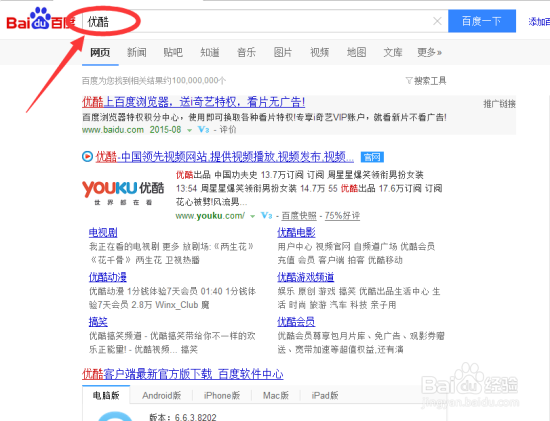Image resolution: width=550 pixels, height=421 pixels.
Task: Select the 网页 tab
Action: point(100,52)
